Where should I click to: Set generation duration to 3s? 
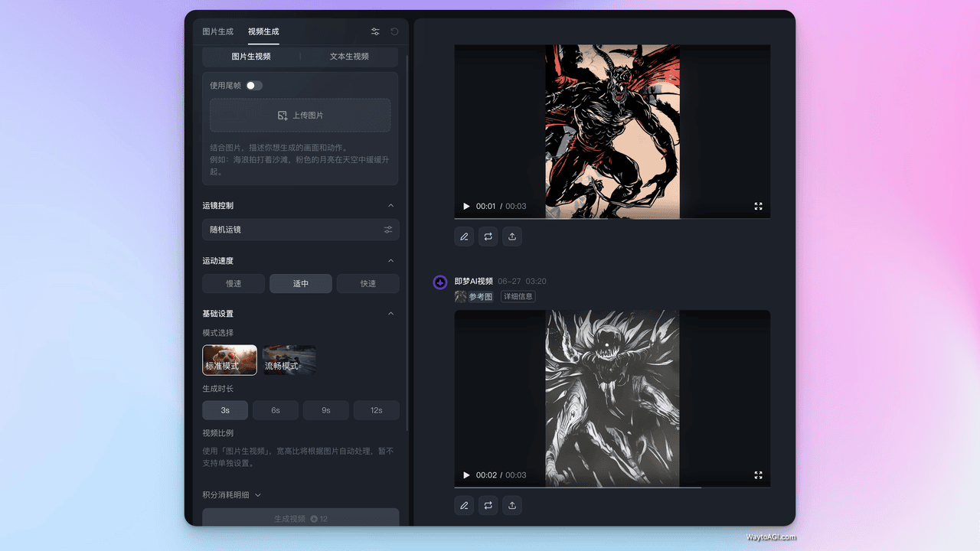[x=225, y=410]
